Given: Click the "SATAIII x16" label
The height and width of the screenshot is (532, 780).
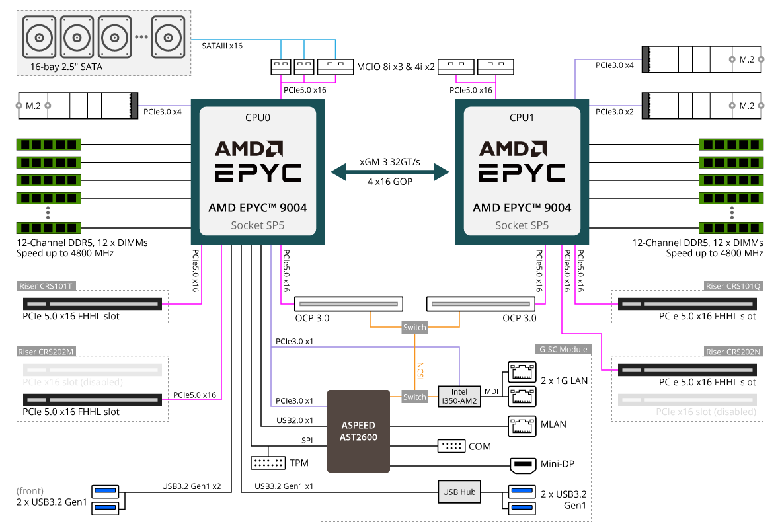Looking at the screenshot, I should (222, 46).
